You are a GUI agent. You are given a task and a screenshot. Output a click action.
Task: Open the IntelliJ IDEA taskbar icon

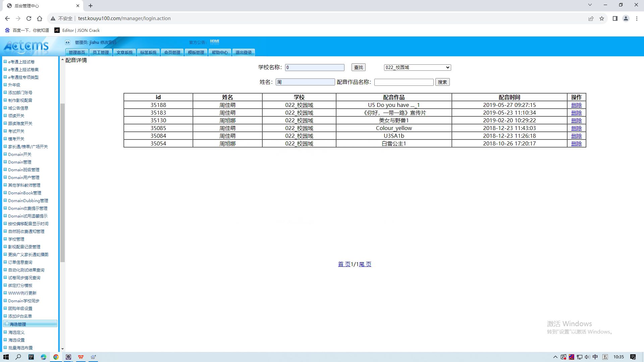tap(31, 357)
